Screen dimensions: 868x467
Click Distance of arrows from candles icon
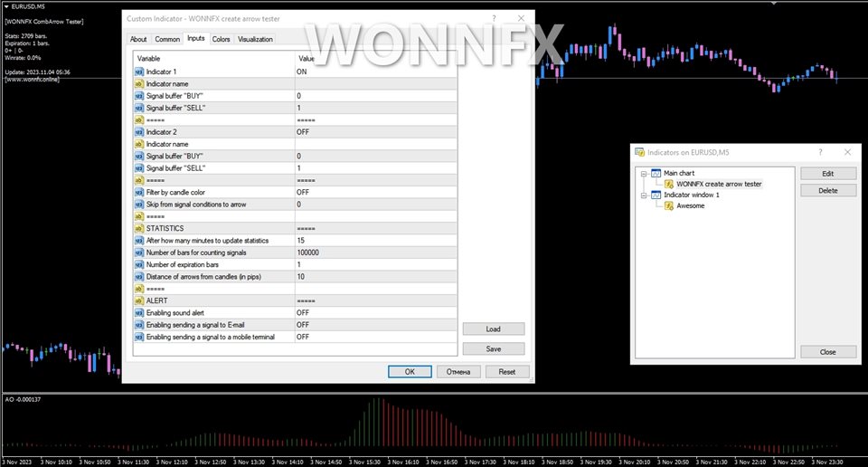click(139, 276)
